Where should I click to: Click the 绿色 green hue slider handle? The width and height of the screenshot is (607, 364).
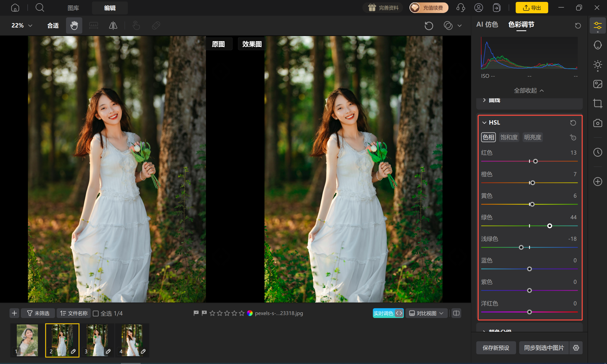coord(550,226)
